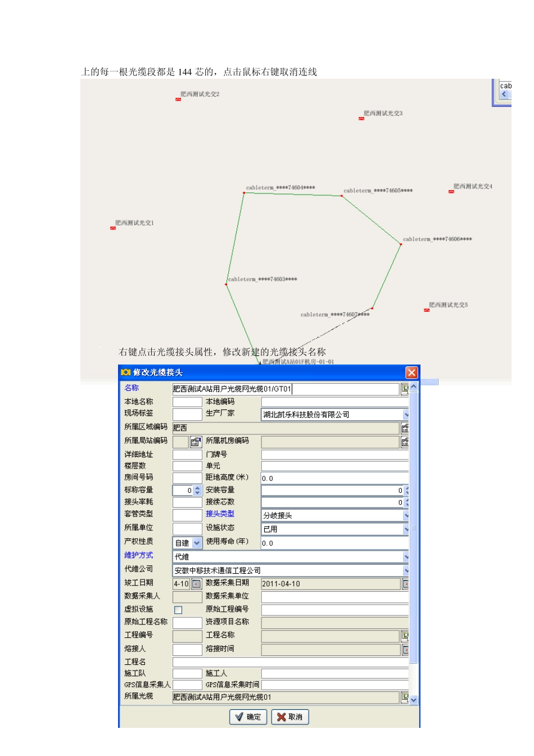Toggle the 虚拟设施 checkbox
Viewport: 534px width, 756px height.
click(x=178, y=610)
